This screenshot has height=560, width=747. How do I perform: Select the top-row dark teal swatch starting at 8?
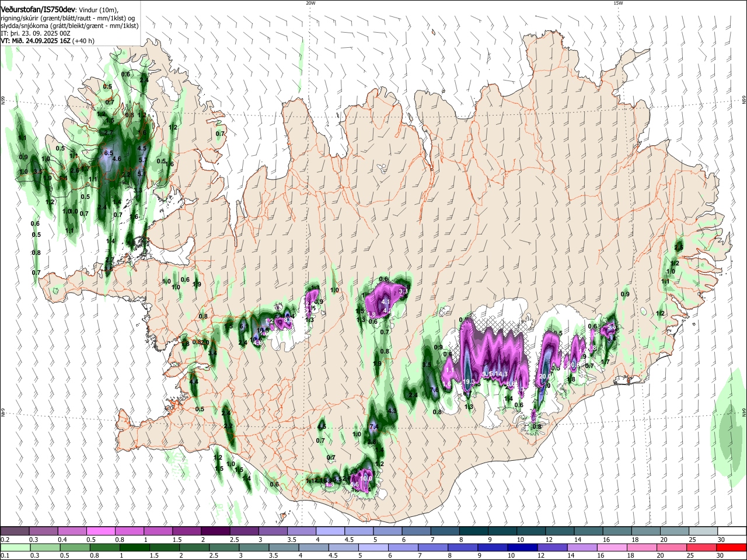click(x=474, y=531)
